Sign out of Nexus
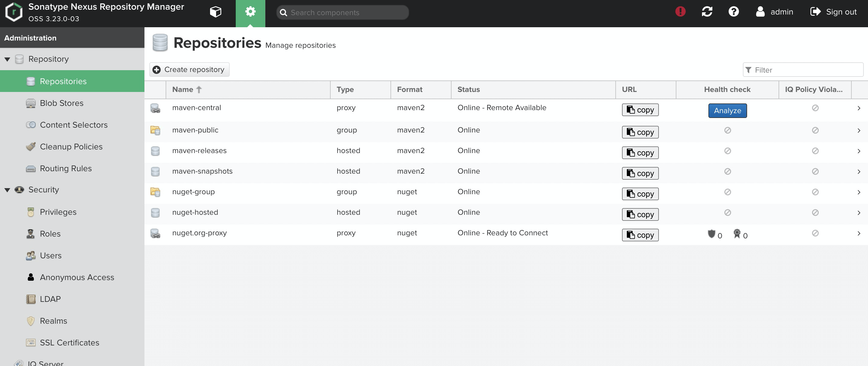 pos(833,12)
